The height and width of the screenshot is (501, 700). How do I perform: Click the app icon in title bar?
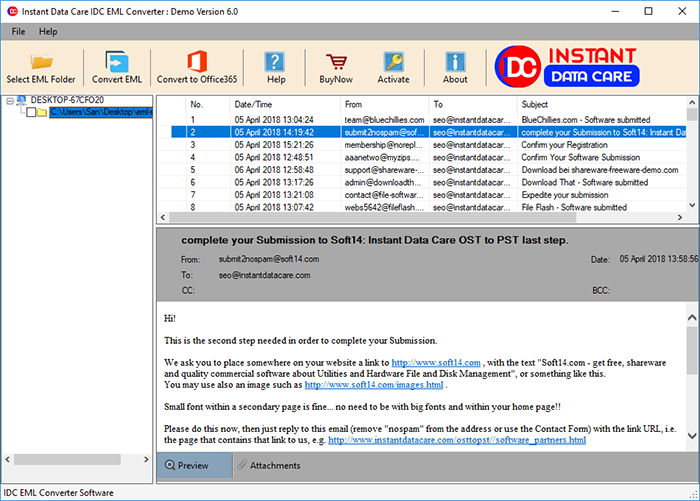coord(12,11)
